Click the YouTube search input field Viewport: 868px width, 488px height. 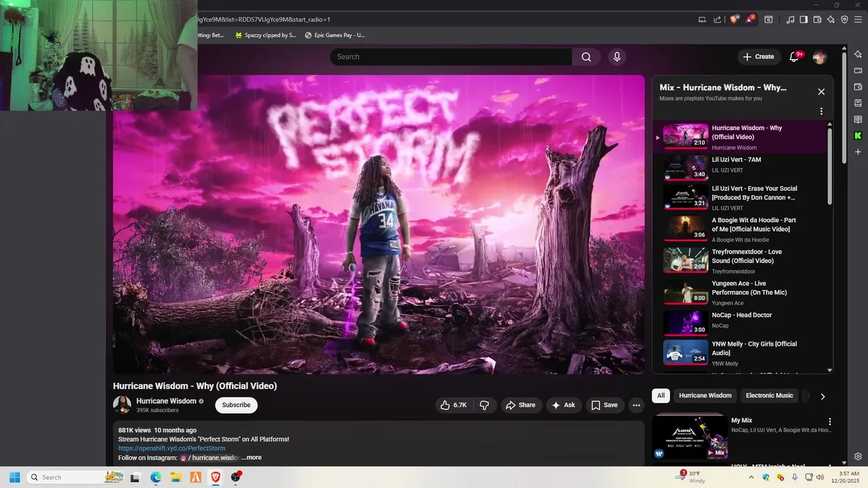point(451,57)
